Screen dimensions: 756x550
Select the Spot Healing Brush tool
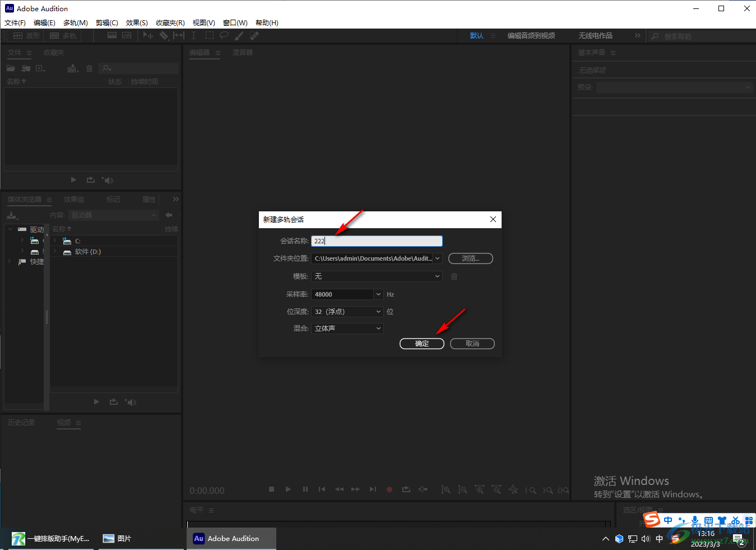[x=254, y=35]
